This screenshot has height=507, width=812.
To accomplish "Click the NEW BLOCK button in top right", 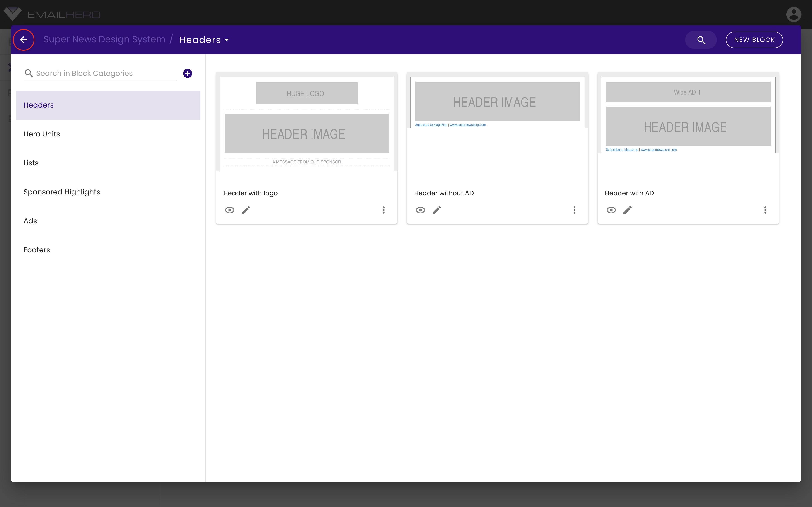I will (x=754, y=40).
